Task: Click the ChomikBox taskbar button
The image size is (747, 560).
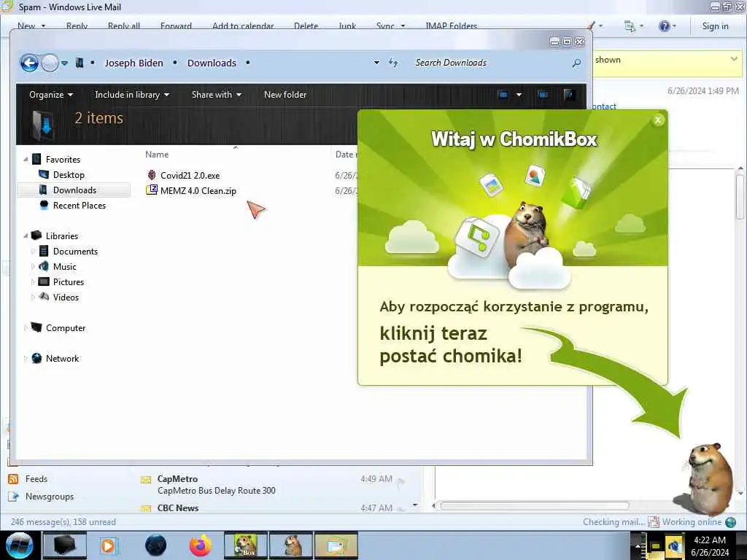Action: tap(246, 545)
